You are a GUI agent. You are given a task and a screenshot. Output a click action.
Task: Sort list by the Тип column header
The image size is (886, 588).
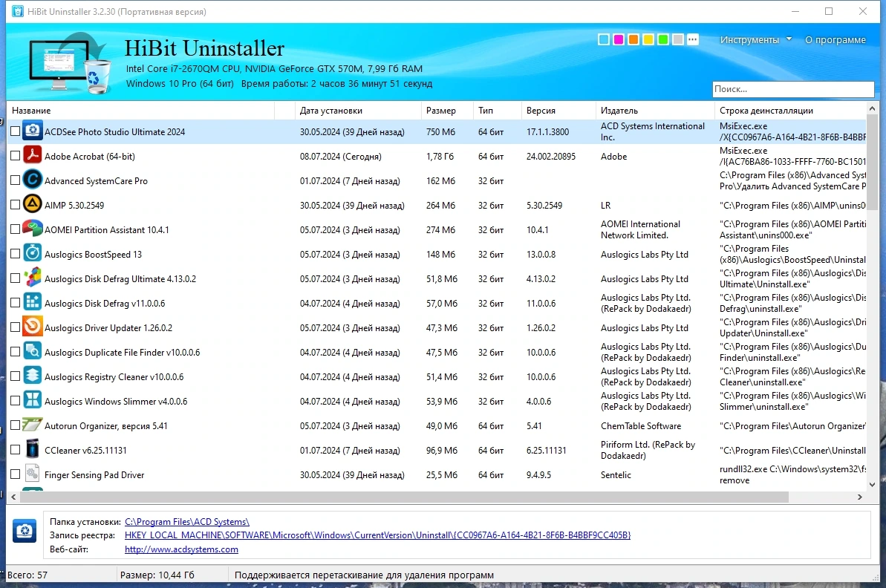pos(498,110)
